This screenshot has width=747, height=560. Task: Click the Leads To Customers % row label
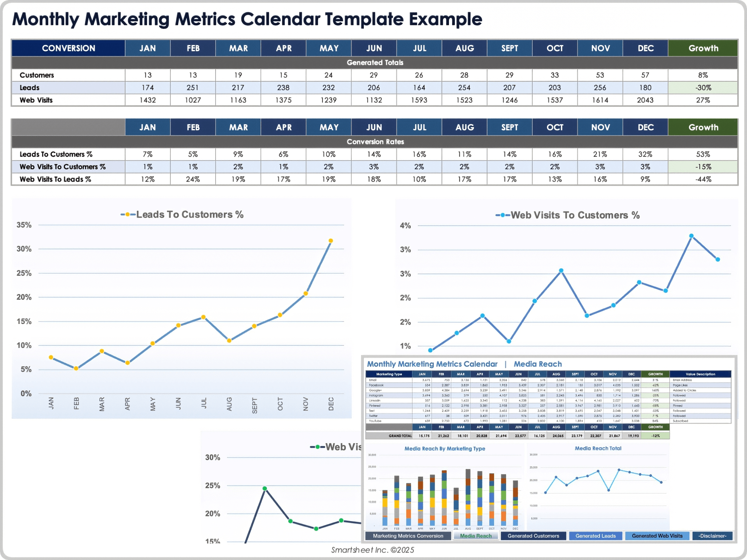[56, 154]
